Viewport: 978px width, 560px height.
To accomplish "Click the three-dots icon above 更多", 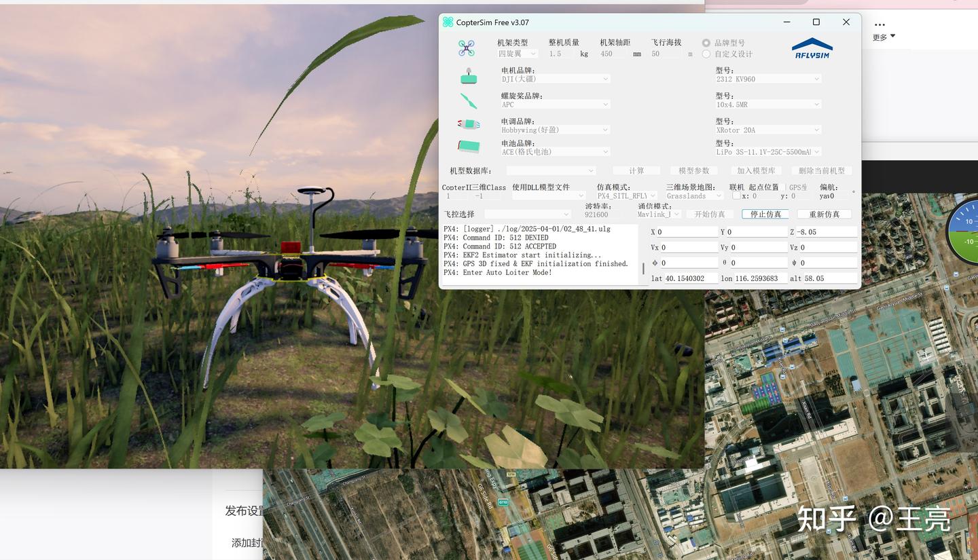I will 880,23.
